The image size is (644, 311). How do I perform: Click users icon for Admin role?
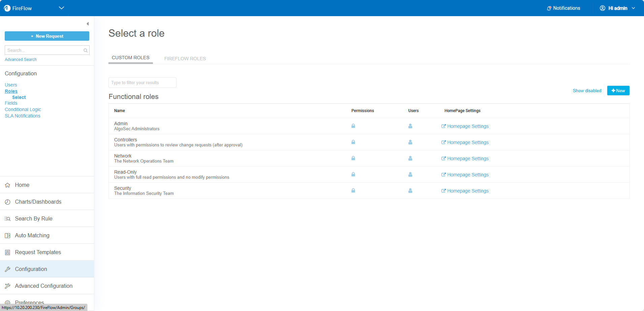click(x=410, y=126)
